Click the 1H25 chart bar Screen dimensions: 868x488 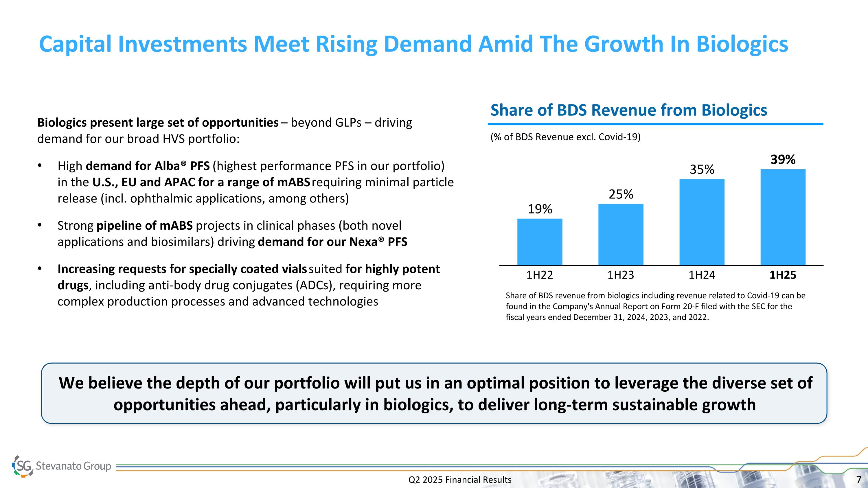point(783,217)
